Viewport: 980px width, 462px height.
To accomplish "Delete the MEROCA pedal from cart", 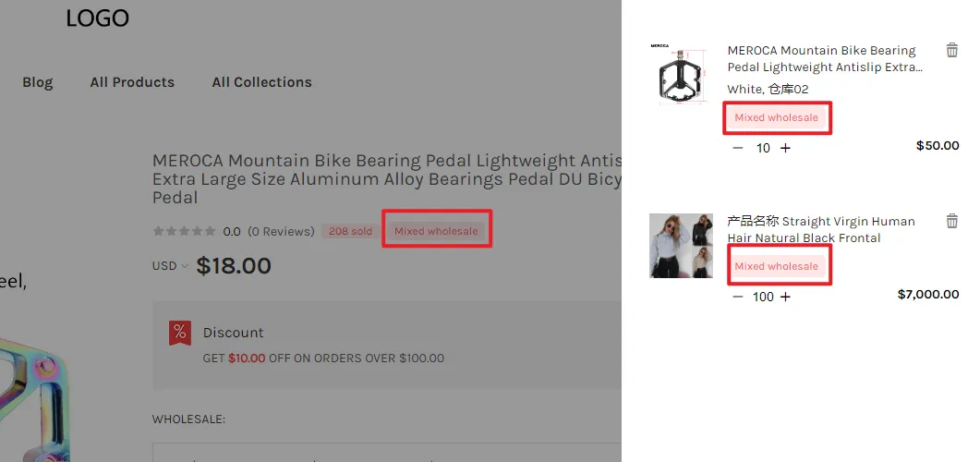I will tap(952, 50).
